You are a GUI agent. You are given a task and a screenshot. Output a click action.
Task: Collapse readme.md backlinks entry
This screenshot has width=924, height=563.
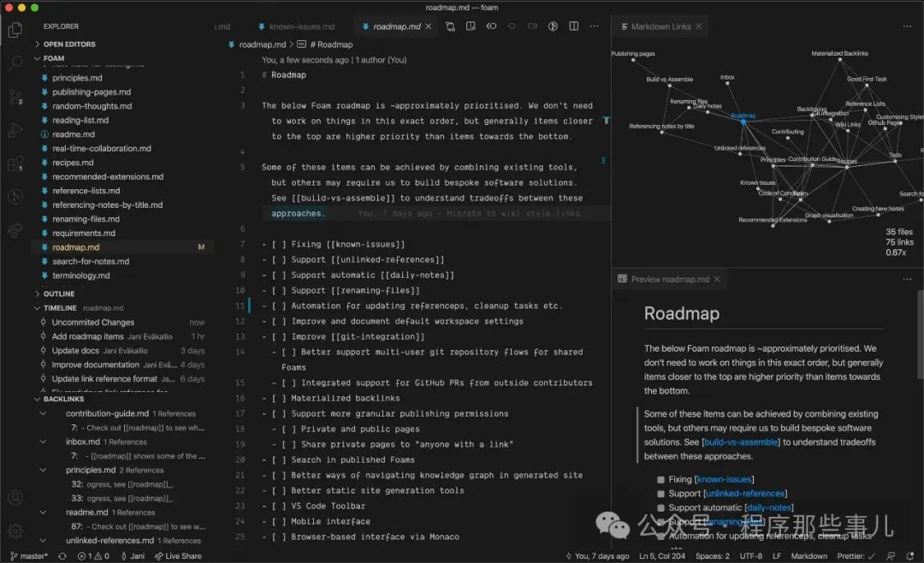tap(43, 513)
